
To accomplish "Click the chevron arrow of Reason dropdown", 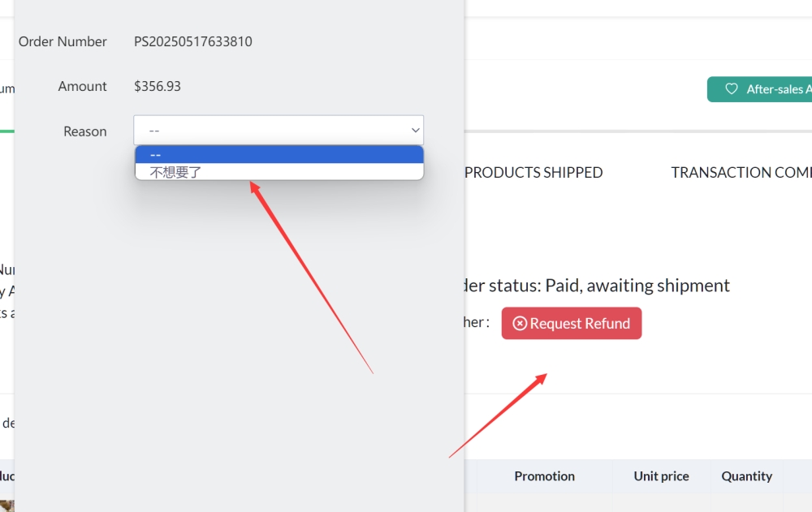I will point(415,131).
